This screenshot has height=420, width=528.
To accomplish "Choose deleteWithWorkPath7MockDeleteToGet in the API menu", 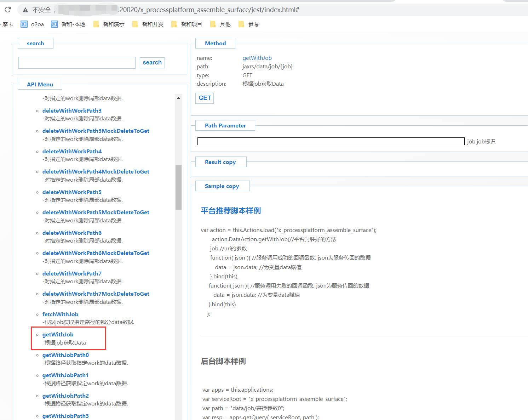I will 96,294.
